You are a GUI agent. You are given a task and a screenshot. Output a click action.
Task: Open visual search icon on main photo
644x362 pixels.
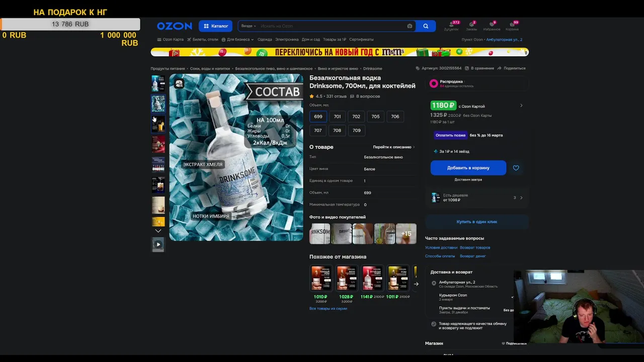point(179,84)
